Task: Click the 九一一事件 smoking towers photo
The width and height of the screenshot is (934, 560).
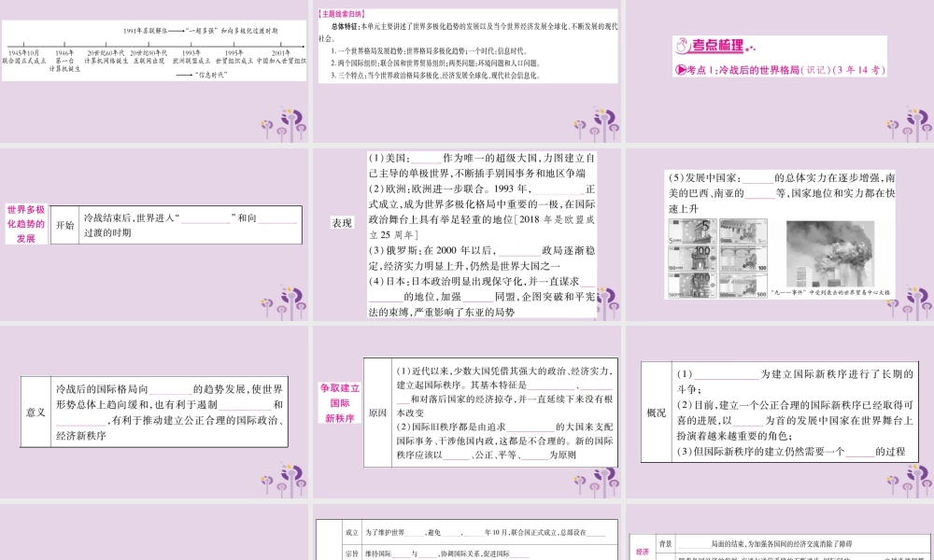Action: pos(830,254)
